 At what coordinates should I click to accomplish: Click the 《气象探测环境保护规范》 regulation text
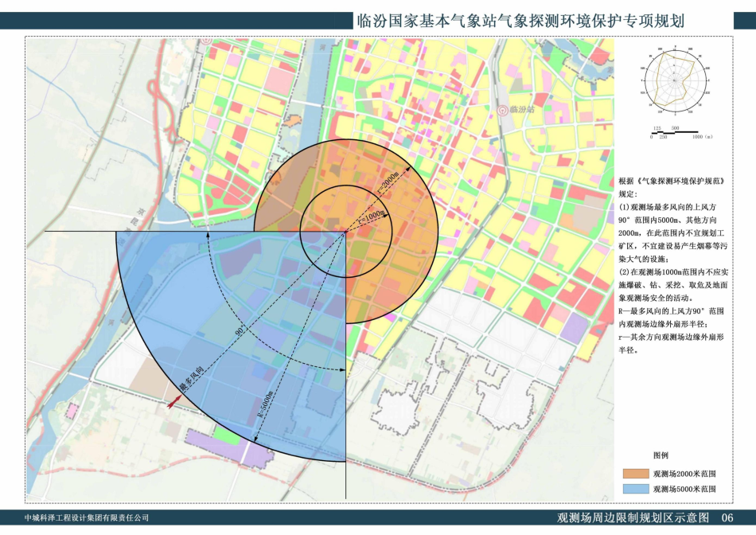point(680,182)
